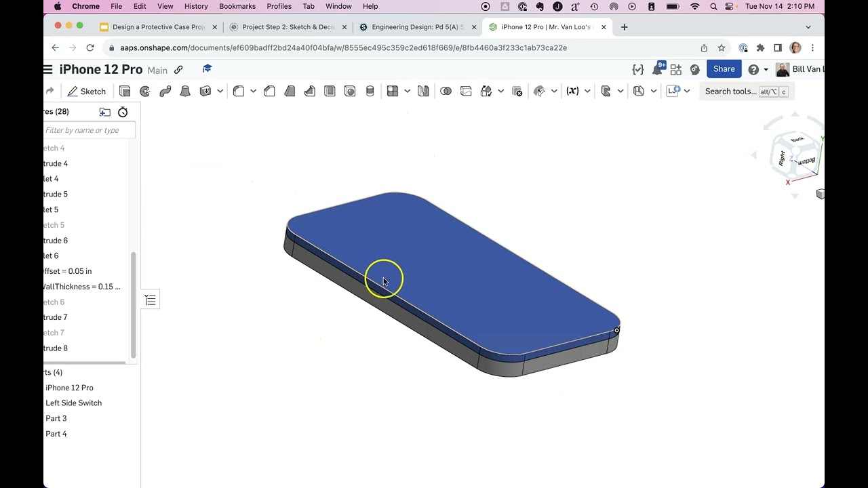Screen dimensions: 868x488
Task: Expand the Frame tool dropdown
Action: click(620, 91)
